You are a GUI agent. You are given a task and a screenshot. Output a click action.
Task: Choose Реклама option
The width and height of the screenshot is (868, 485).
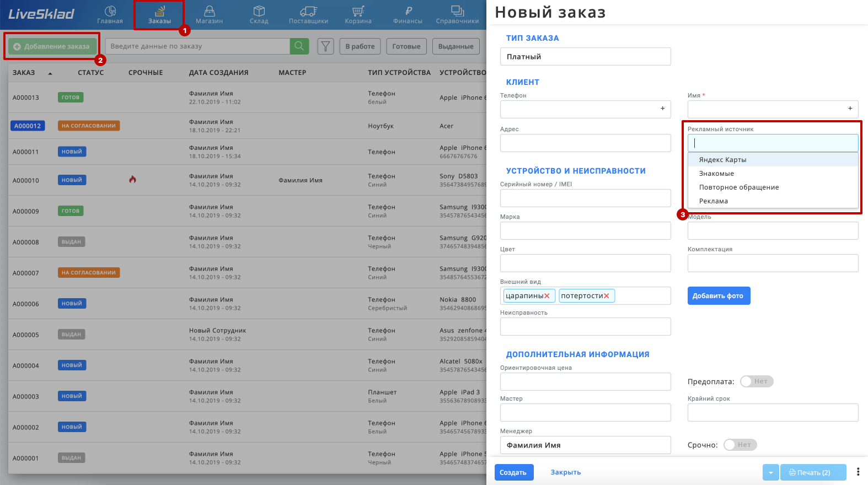click(773, 201)
